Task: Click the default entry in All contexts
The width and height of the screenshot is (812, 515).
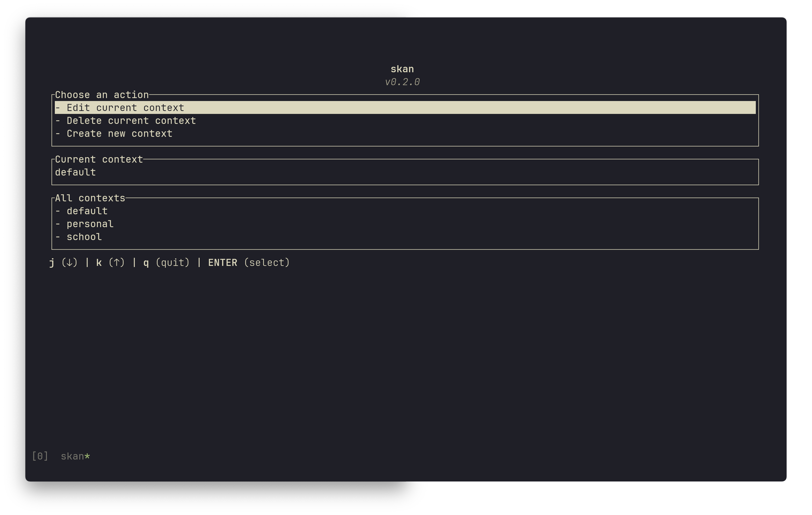Action: pyautogui.click(x=87, y=211)
